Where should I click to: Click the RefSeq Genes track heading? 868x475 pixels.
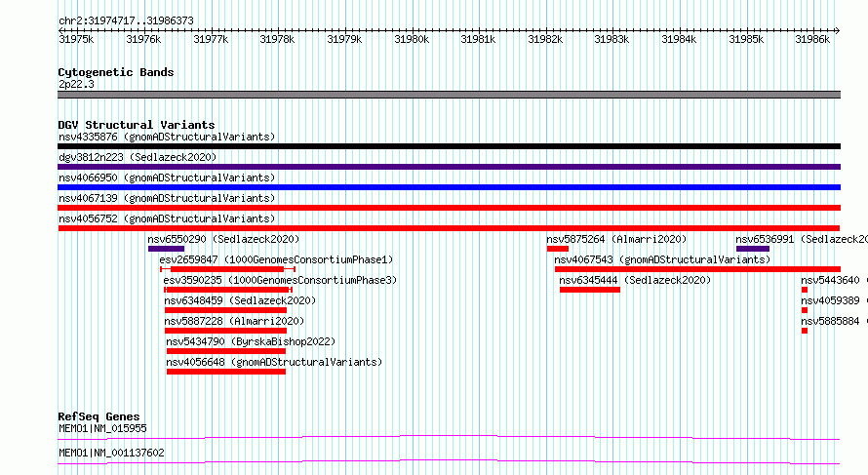pos(99,416)
